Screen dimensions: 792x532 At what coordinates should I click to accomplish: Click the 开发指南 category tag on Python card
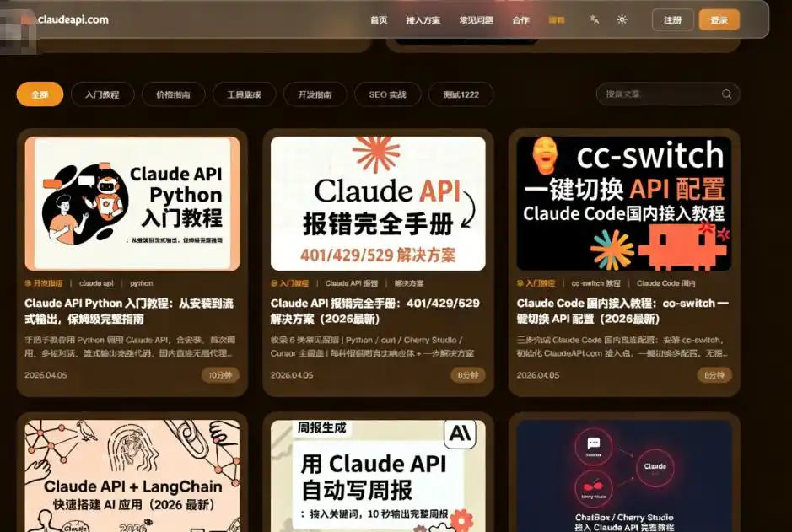pyautogui.click(x=44, y=283)
